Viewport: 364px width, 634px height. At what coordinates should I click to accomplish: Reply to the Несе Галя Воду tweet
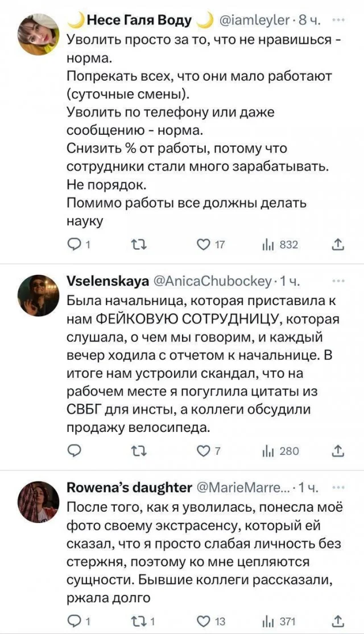75,245
